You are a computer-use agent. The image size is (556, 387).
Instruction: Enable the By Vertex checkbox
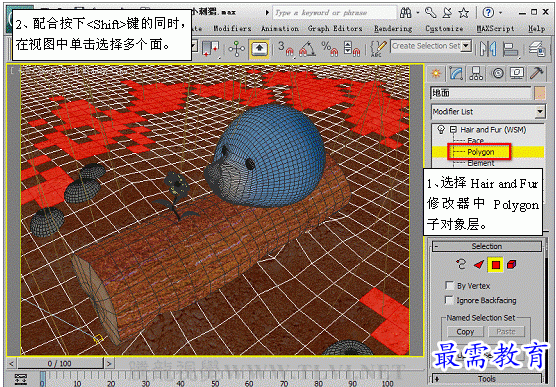pyautogui.click(x=449, y=286)
